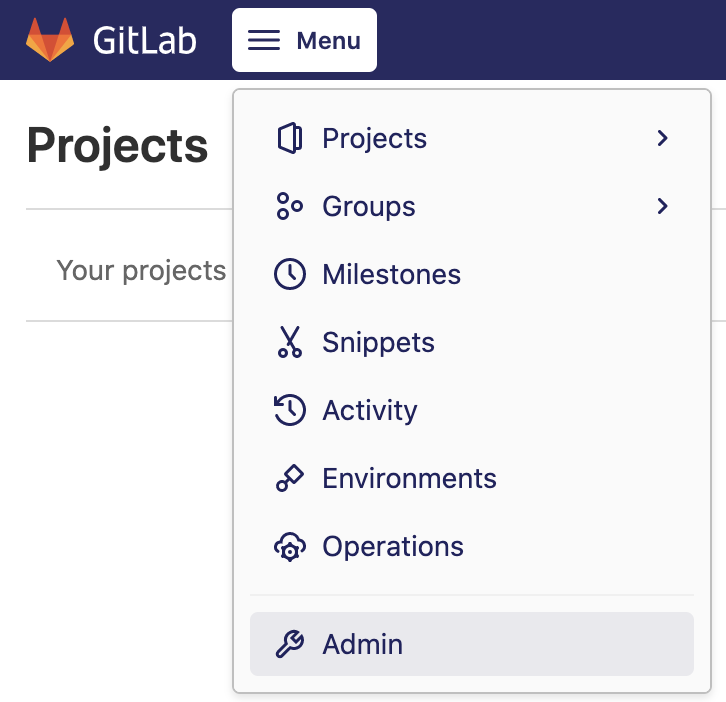The width and height of the screenshot is (726, 702).
Task: Go to Activity menu entry
Action: pyautogui.click(x=369, y=411)
